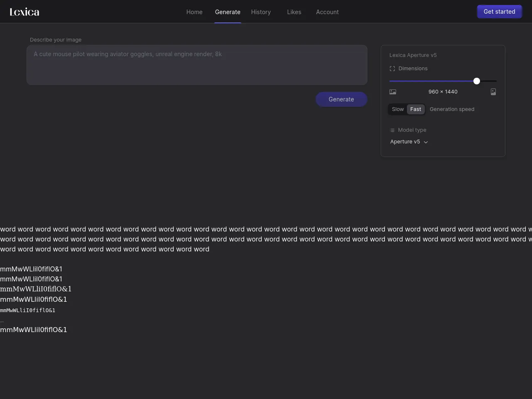Switch to the Likes tab
Viewport: 532px width, 399px height.
(x=294, y=12)
